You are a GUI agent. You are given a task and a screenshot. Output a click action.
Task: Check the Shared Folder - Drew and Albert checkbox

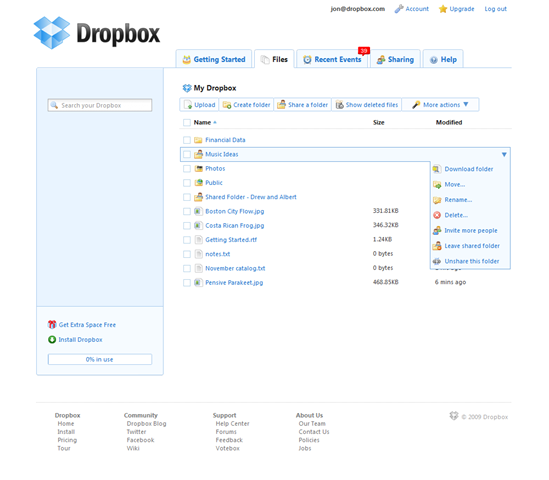pyautogui.click(x=187, y=197)
